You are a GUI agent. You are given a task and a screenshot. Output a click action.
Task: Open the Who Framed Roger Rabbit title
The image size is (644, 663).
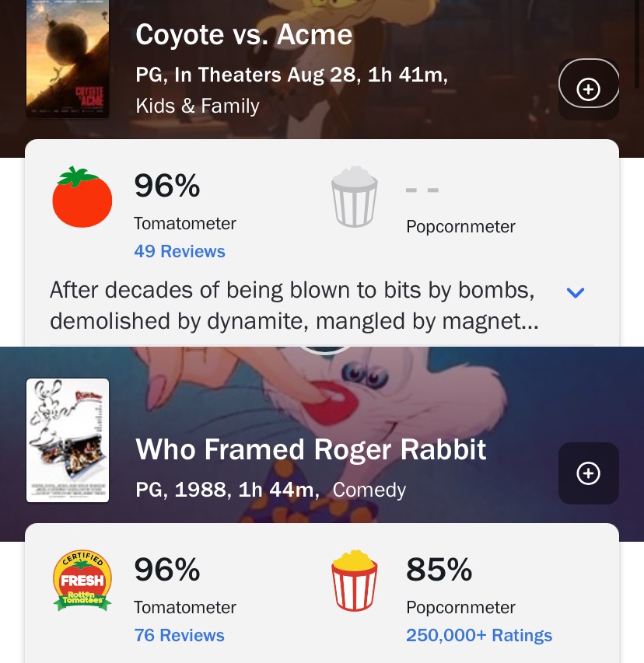(310, 449)
